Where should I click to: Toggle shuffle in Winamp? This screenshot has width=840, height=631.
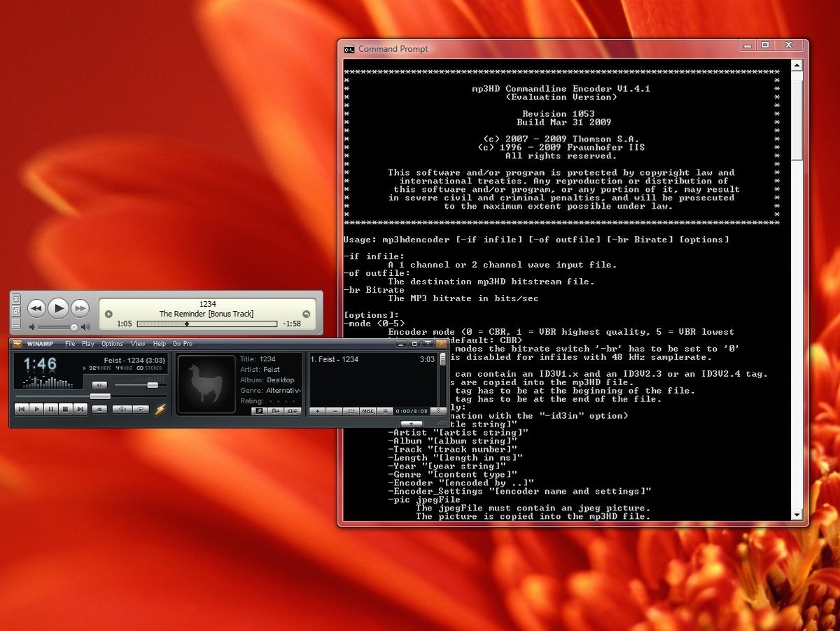click(x=122, y=409)
